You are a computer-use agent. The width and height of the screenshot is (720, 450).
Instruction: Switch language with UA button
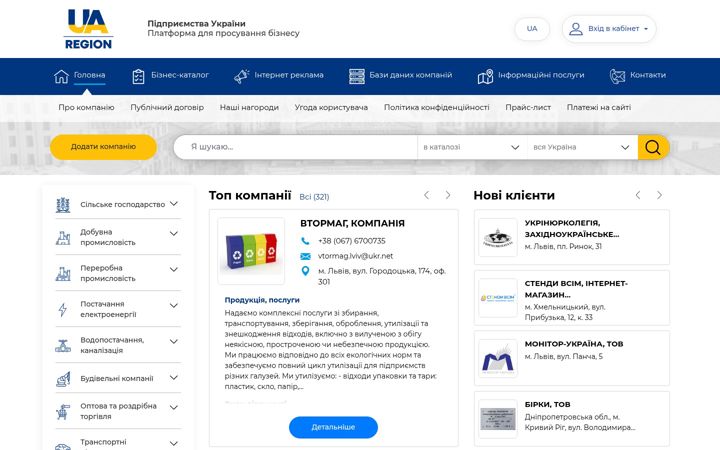[x=532, y=29]
